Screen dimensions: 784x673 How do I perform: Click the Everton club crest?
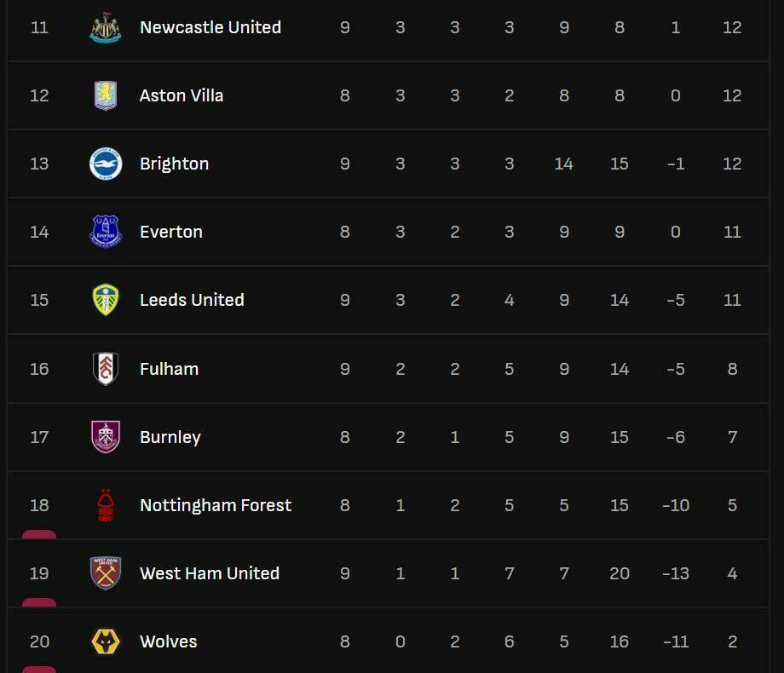tap(106, 232)
